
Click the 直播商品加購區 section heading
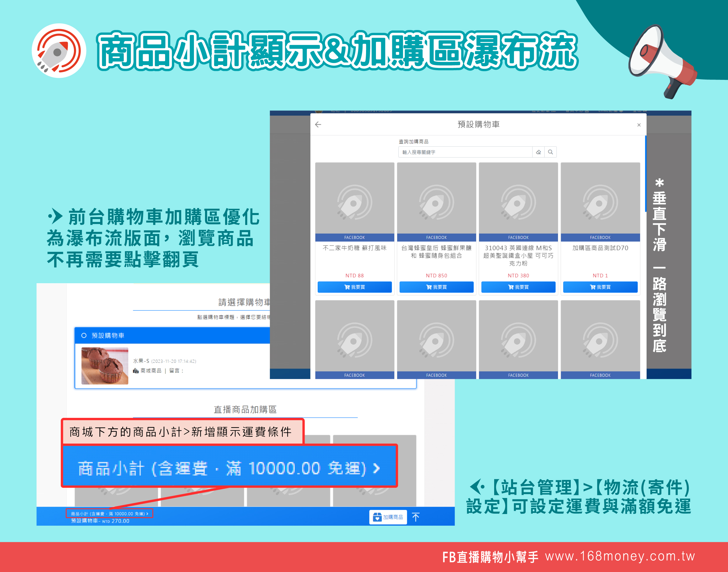[x=245, y=409]
